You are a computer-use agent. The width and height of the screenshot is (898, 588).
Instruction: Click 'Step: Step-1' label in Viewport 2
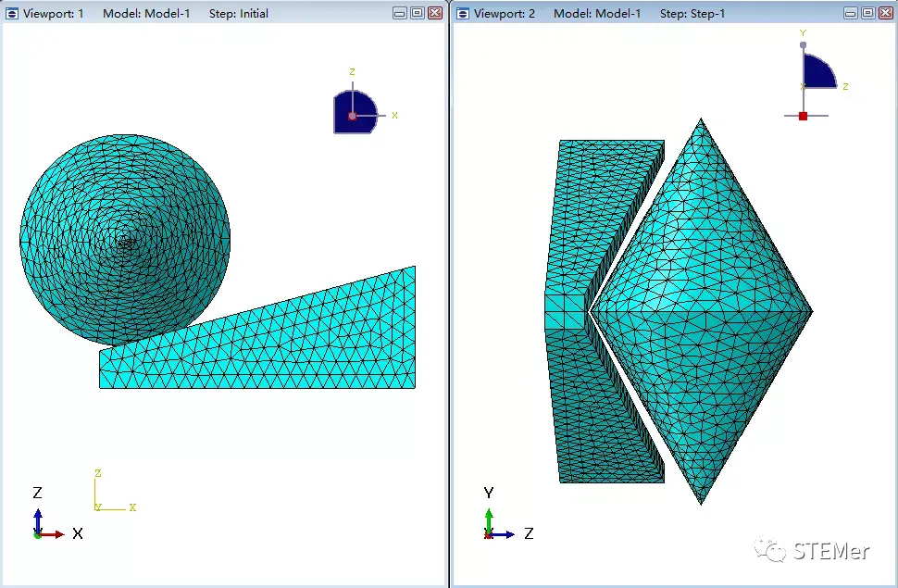(x=692, y=13)
